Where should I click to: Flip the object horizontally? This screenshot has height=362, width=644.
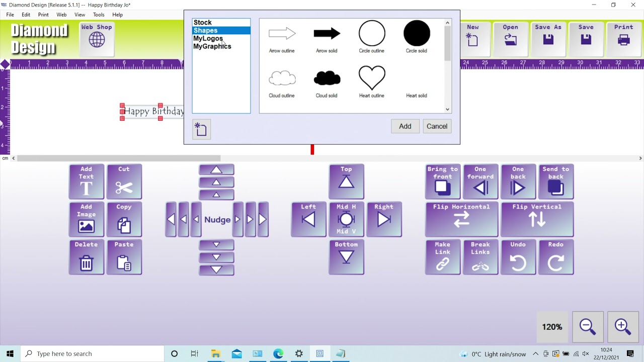coord(462,219)
